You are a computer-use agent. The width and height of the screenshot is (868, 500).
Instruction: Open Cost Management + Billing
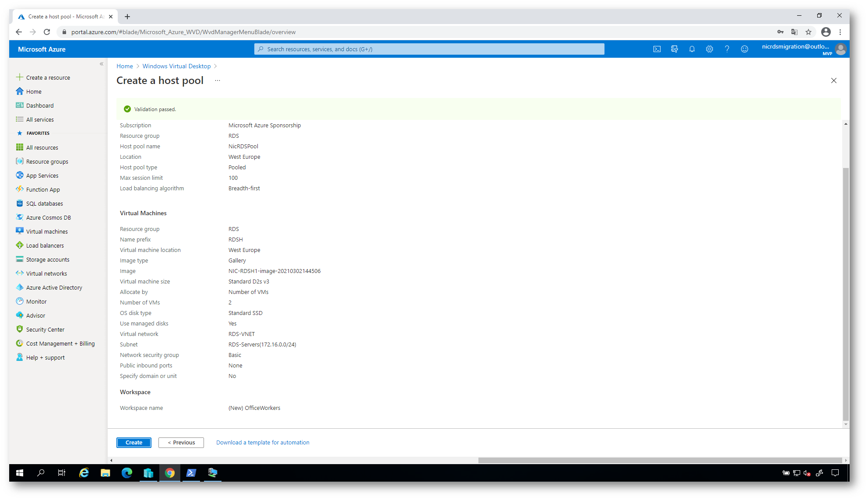click(60, 343)
